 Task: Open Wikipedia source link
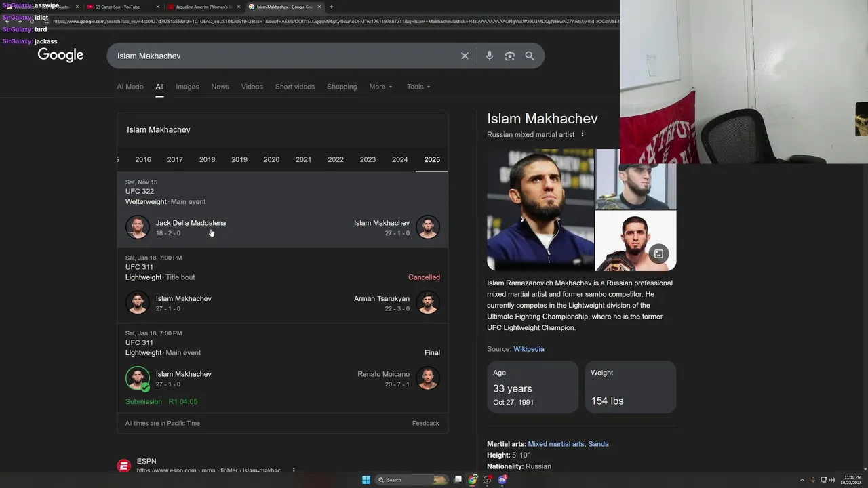pos(529,349)
